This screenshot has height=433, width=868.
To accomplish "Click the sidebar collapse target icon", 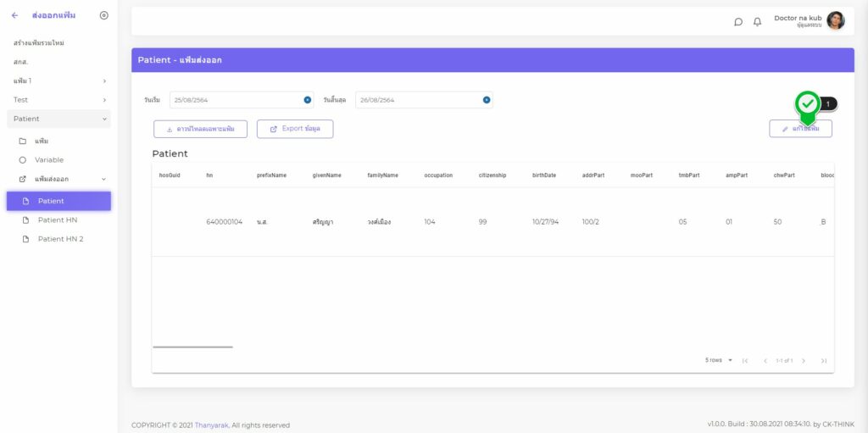I will pyautogui.click(x=104, y=15).
